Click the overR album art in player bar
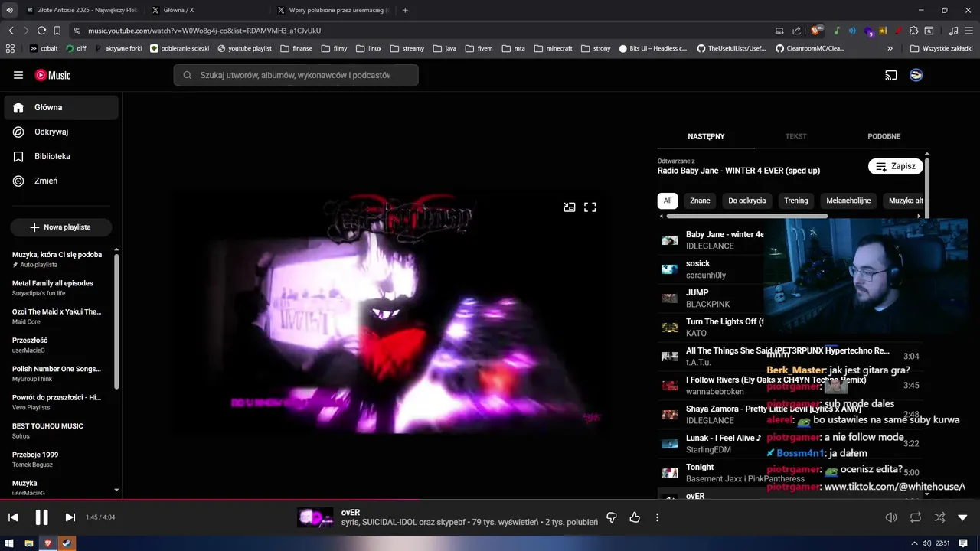This screenshot has height=551, width=980. pos(315,517)
